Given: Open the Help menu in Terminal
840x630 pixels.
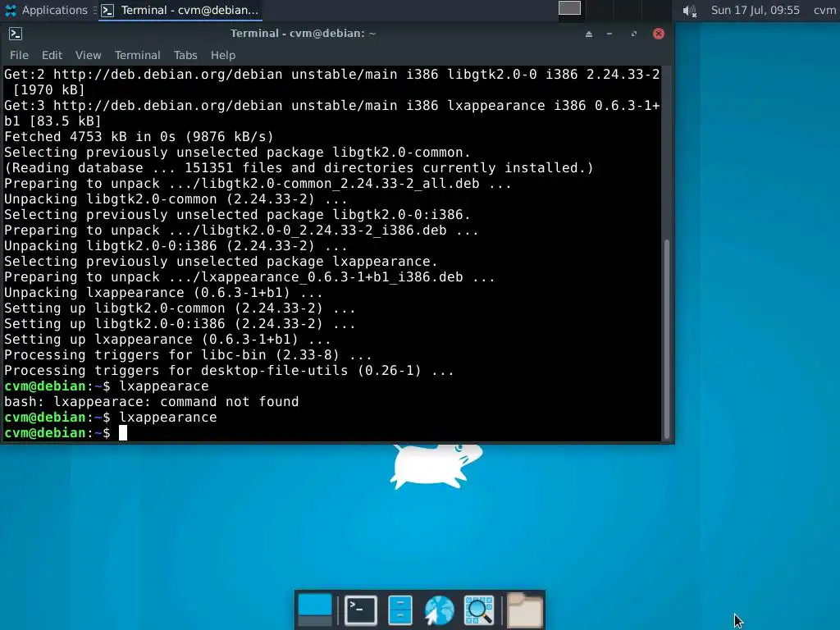Looking at the screenshot, I should click(x=223, y=55).
